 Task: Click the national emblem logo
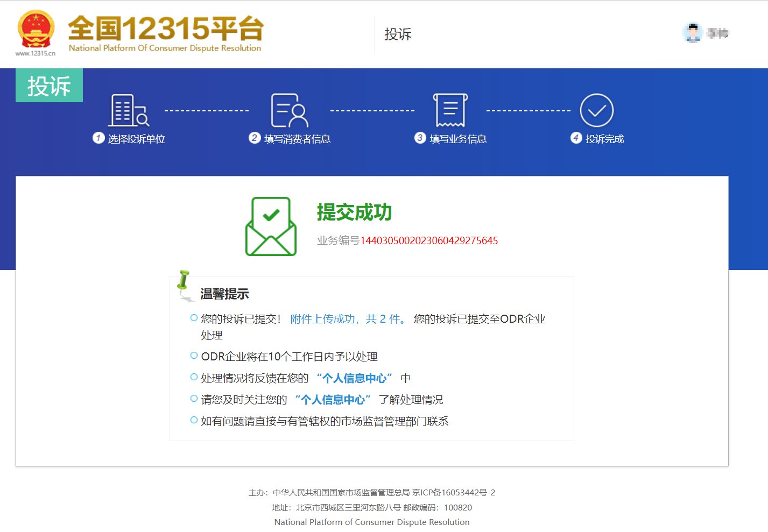click(36, 29)
